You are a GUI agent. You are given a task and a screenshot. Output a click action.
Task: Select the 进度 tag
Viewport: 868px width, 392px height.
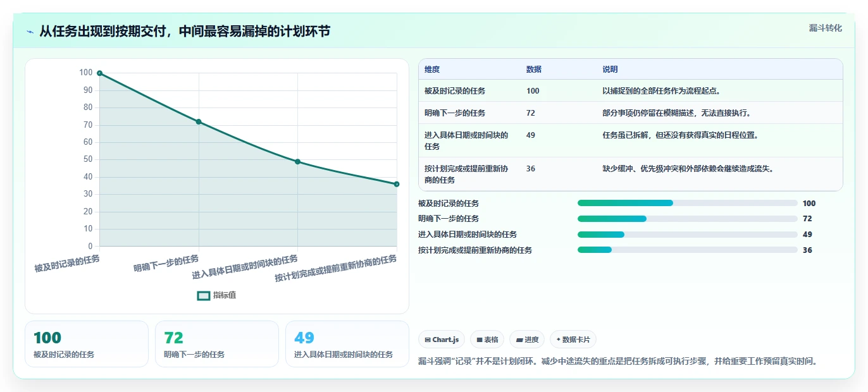pos(527,340)
